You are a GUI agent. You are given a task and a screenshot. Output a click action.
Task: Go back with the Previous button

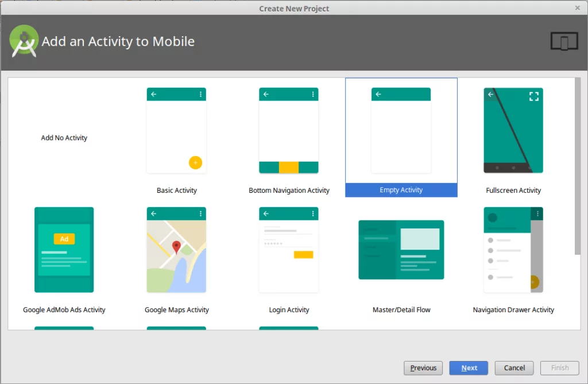click(423, 368)
